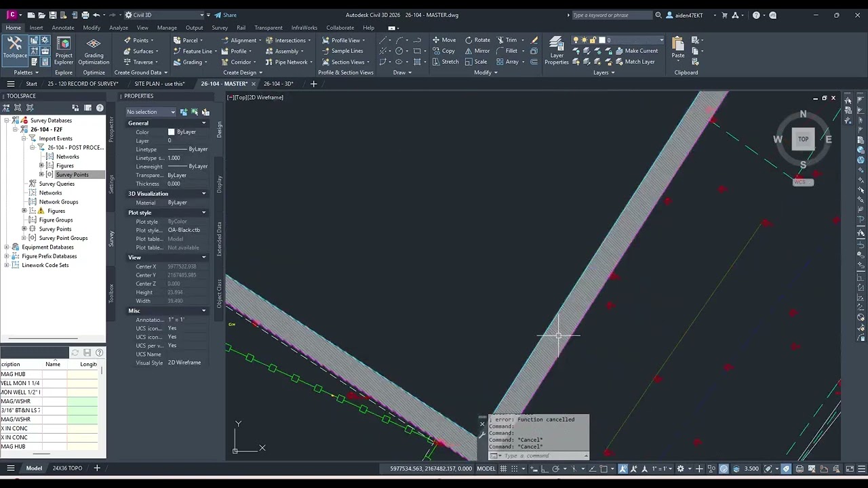Open the 24X36 TOPO layout tab
The width and height of the screenshot is (868, 488).
(68, 468)
